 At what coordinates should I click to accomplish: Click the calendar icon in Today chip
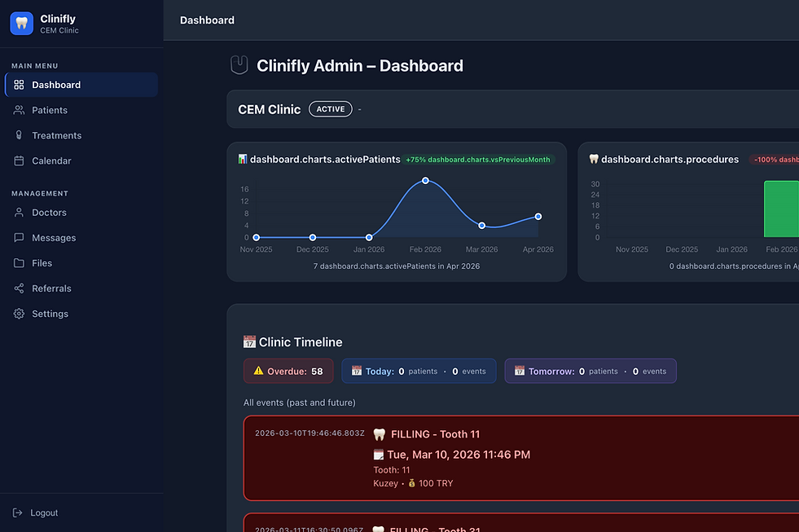(357, 371)
